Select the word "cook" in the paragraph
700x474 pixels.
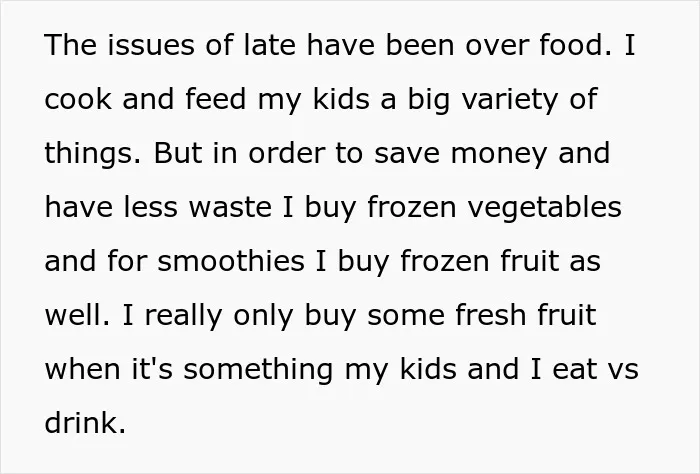tap(78, 99)
